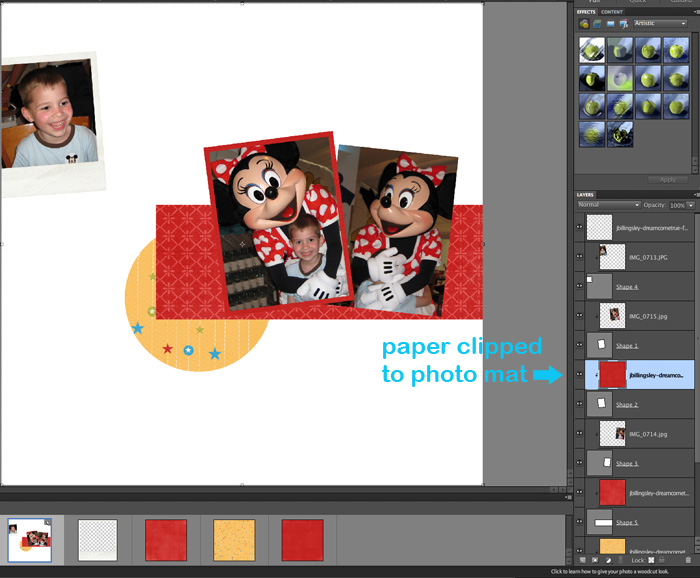Switch to the CONTENT tab

(612, 12)
